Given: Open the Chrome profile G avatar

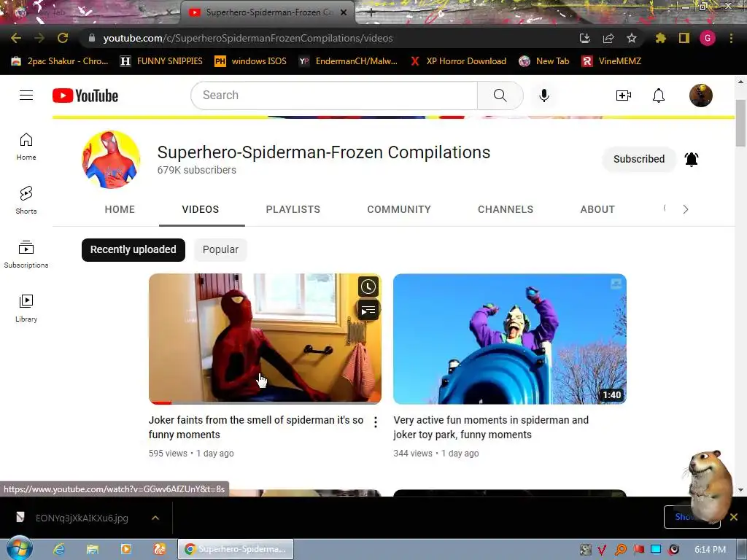Looking at the screenshot, I should pos(708,38).
